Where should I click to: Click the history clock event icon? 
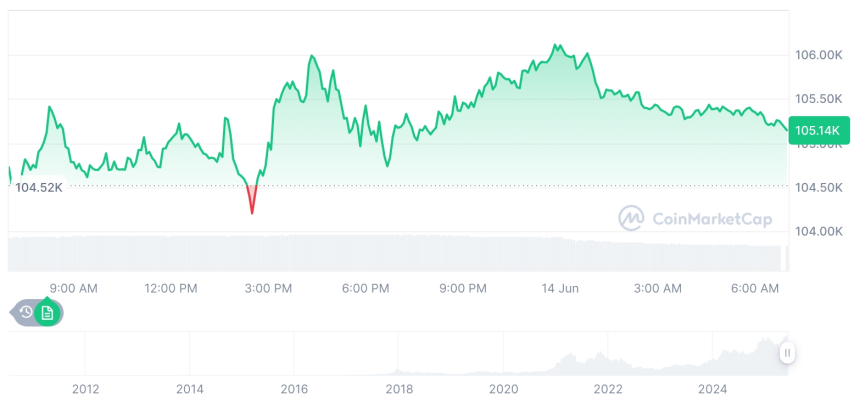coord(25,312)
